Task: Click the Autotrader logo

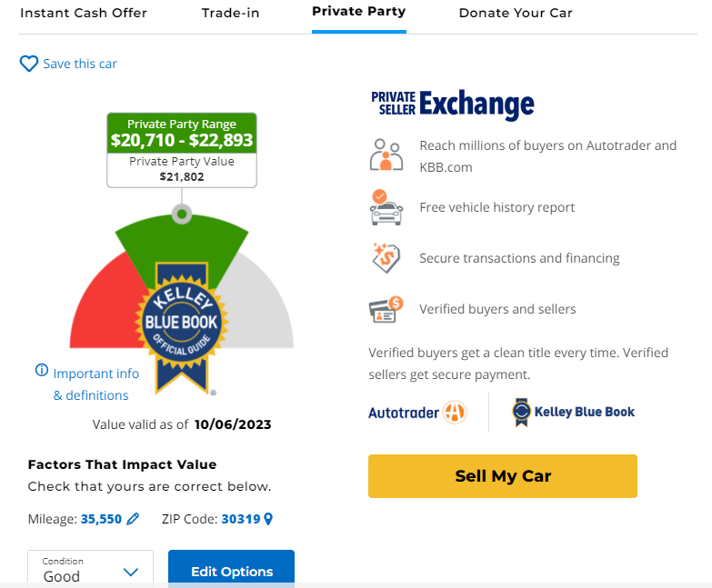Action: tap(417, 413)
